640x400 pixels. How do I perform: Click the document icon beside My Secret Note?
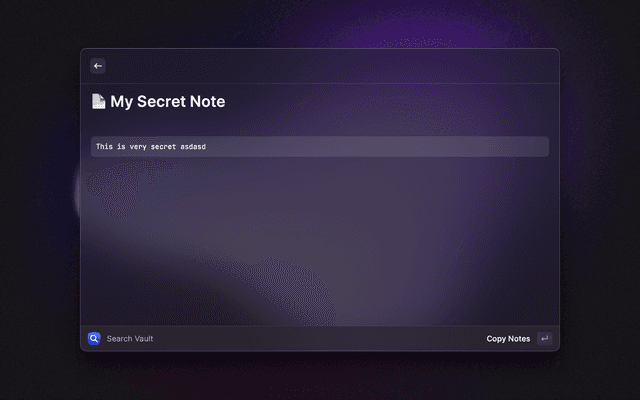pos(98,102)
